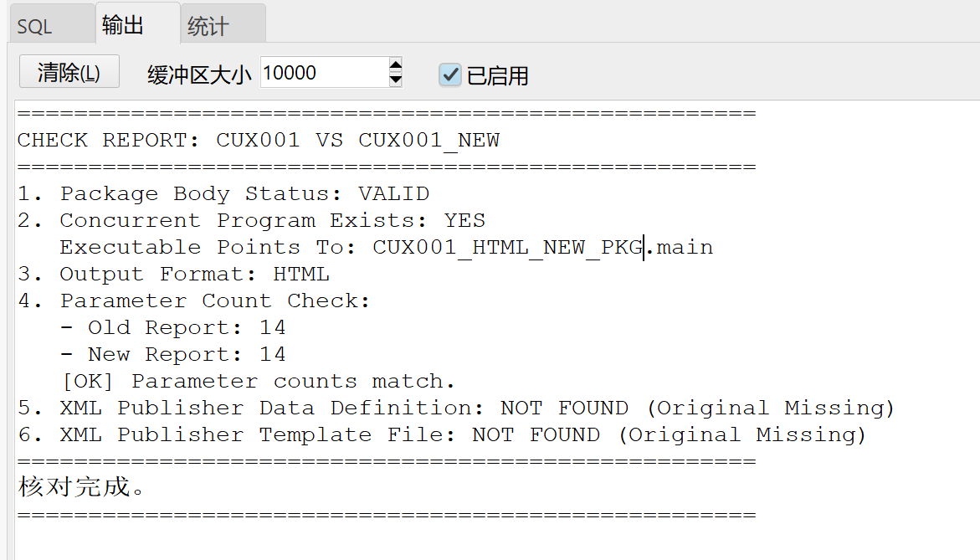Open the 统计 tab

pyautogui.click(x=222, y=23)
